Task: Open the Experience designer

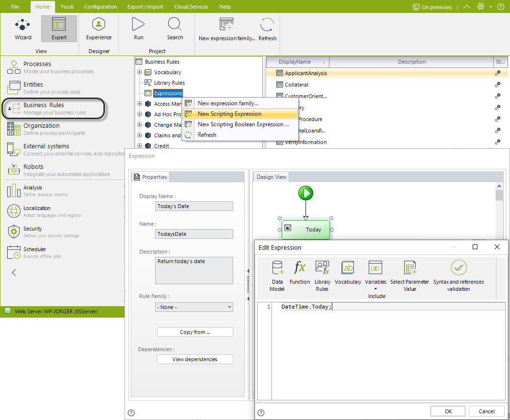Action: pos(99,29)
